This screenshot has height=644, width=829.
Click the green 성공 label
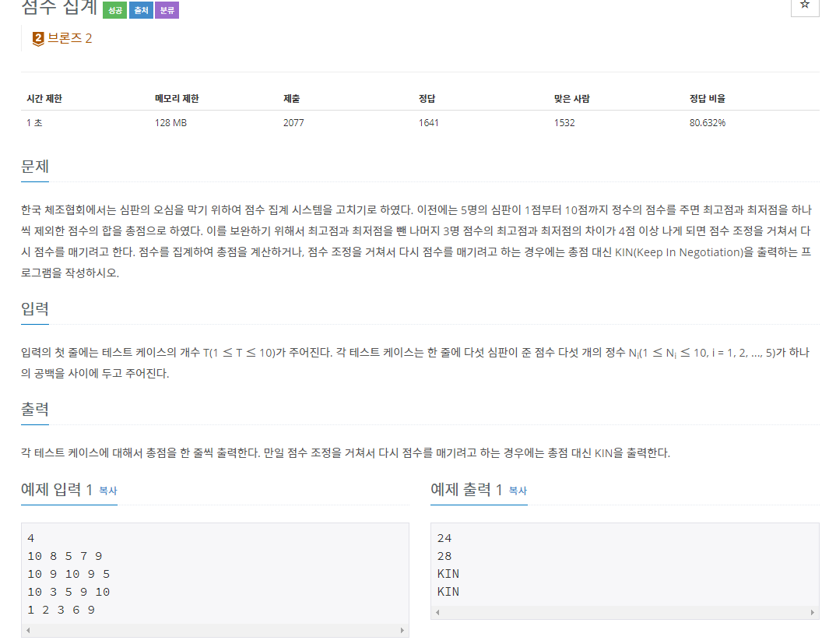pyautogui.click(x=114, y=10)
